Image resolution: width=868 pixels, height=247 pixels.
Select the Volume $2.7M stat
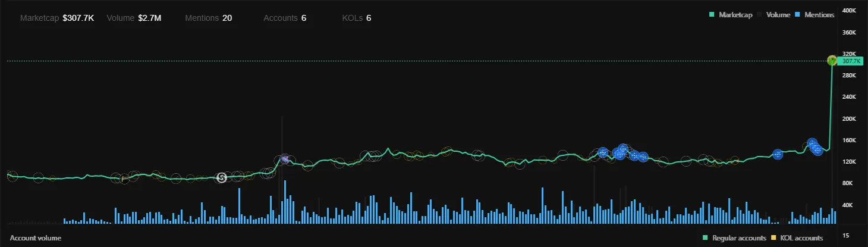tap(134, 18)
